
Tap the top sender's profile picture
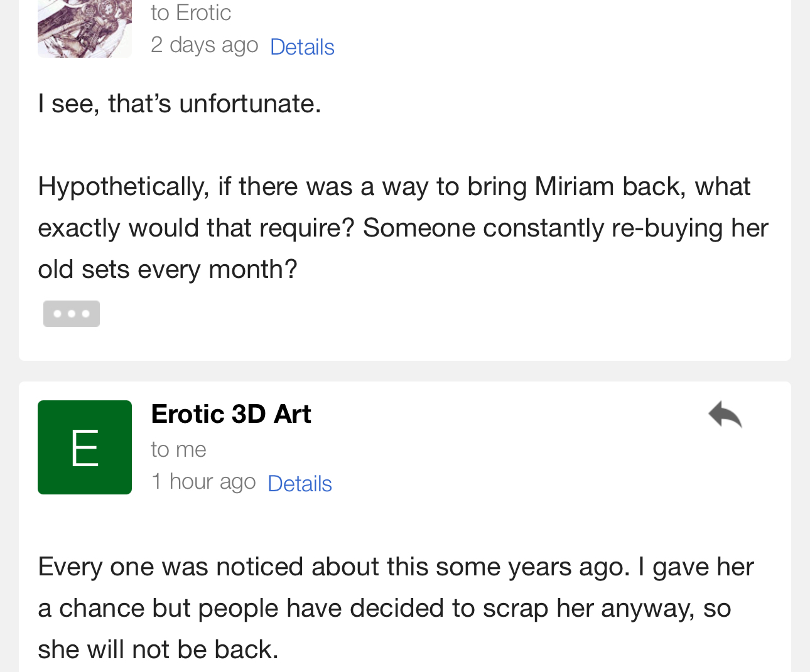click(85, 29)
